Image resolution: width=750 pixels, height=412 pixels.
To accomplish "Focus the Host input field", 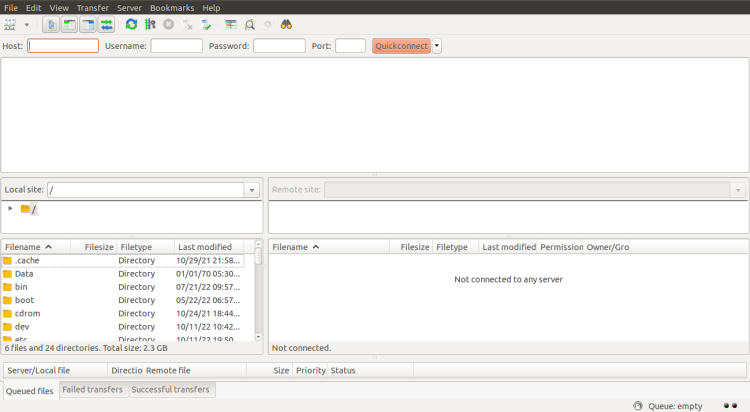I will (x=63, y=46).
